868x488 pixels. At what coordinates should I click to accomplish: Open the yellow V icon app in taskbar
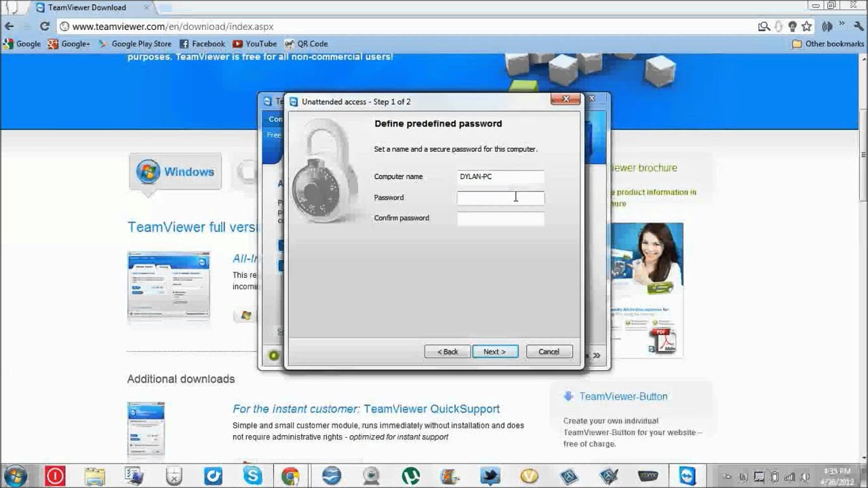tap(529, 476)
